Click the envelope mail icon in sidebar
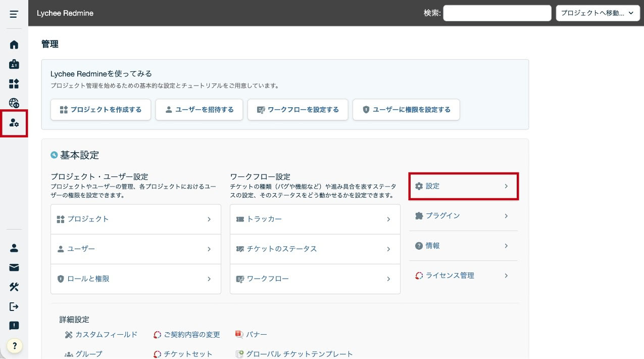The image size is (644, 359). [14, 267]
